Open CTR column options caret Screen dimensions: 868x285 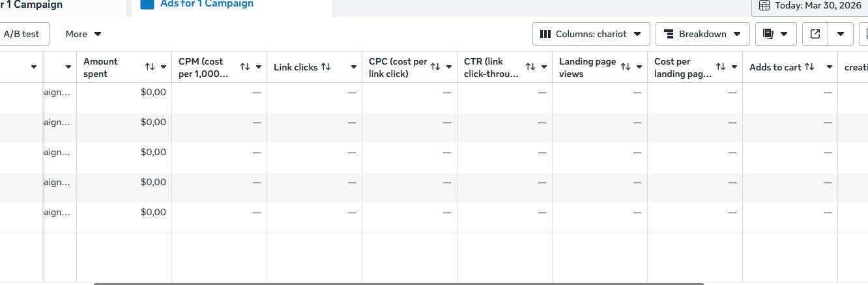click(543, 67)
